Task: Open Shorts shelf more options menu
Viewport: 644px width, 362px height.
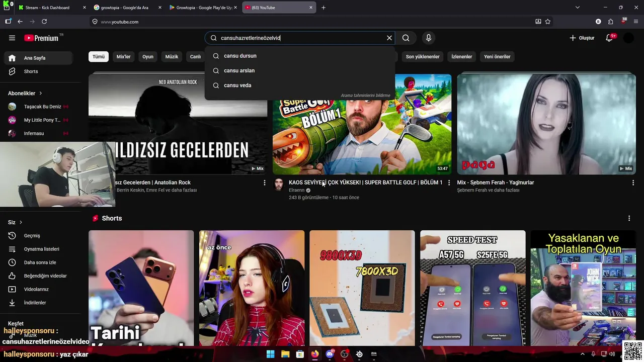Action: tap(629, 218)
